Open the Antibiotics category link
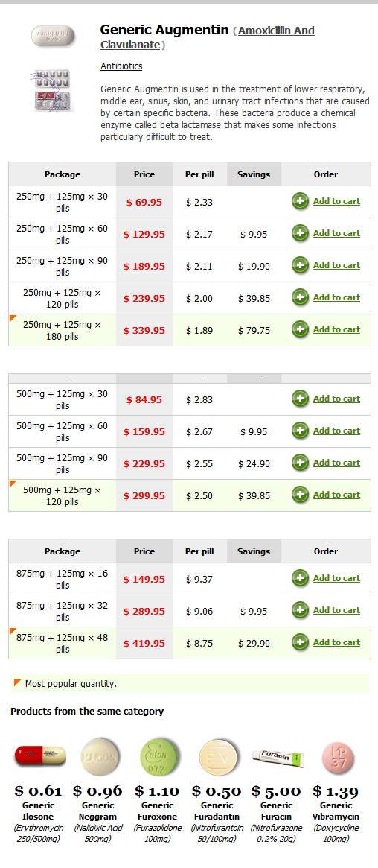Viewport: 378px width, 868px height. 121,66
